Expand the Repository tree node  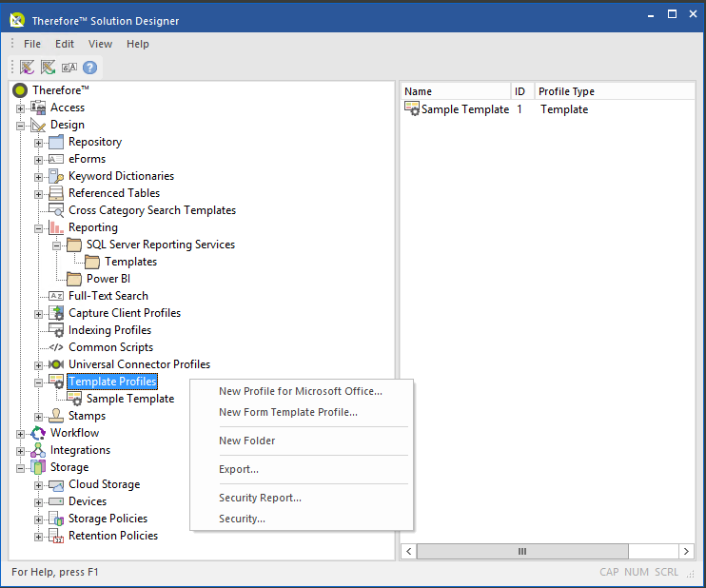point(39,142)
